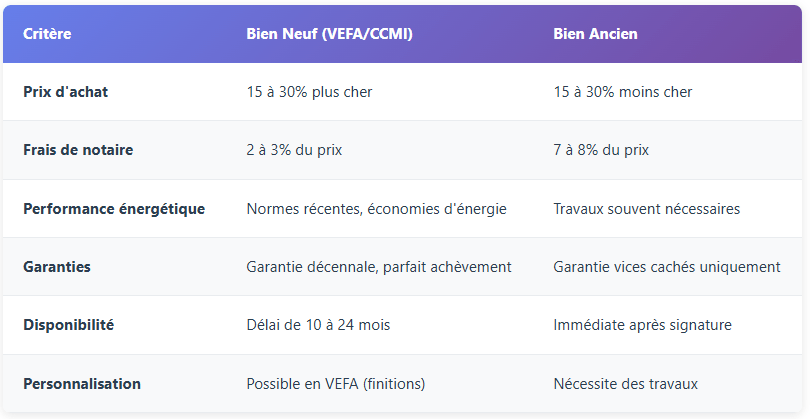Select the Performance énergétique row label
The width and height of the screenshot is (810, 419).
click(114, 209)
